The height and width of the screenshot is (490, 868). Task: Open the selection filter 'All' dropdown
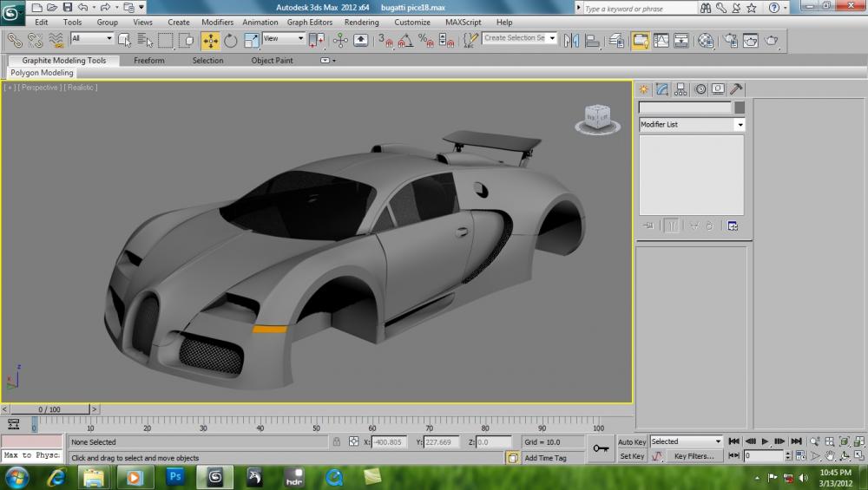point(109,38)
